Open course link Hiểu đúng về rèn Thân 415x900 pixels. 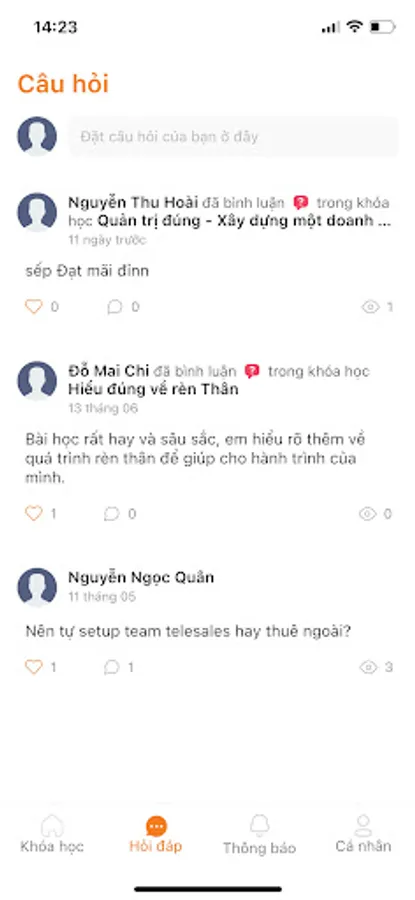coord(153,389)
